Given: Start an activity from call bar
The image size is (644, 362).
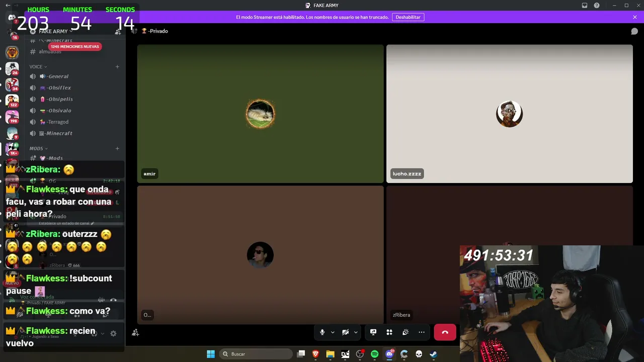Looking at the screenshot, I should [x=389, y=332].
